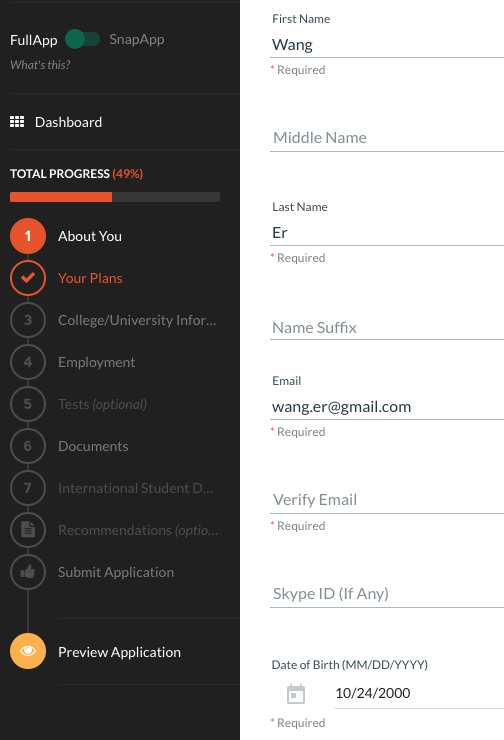
Task: Open step 3 circle for College/University Information
Action: point(28,320)
